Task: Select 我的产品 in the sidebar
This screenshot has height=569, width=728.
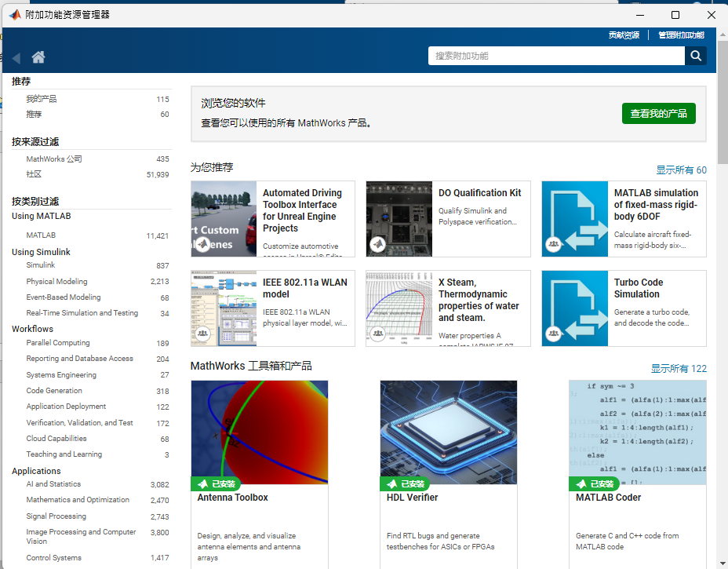Action: (42, 99)
